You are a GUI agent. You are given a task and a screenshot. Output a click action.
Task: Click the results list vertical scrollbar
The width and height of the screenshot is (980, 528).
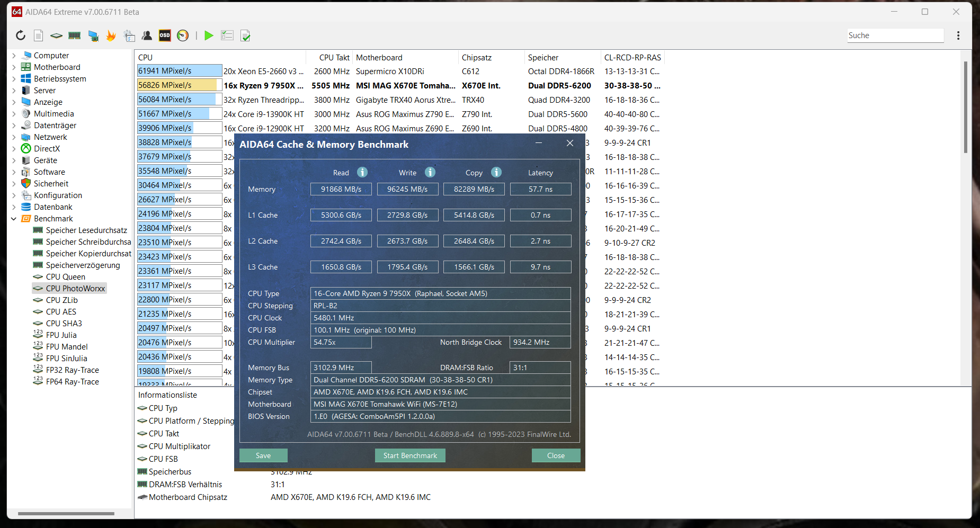pyautogui.click(x=966, y=108)
